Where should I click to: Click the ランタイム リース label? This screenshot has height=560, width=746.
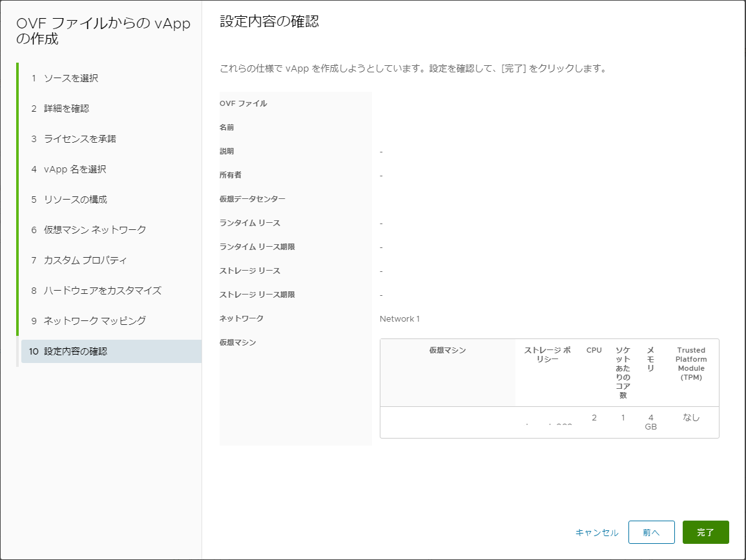click(250, 223)
